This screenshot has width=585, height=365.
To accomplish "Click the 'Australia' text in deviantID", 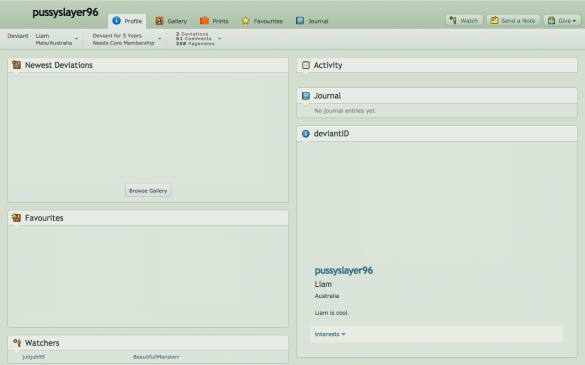I will pos(327,296).
